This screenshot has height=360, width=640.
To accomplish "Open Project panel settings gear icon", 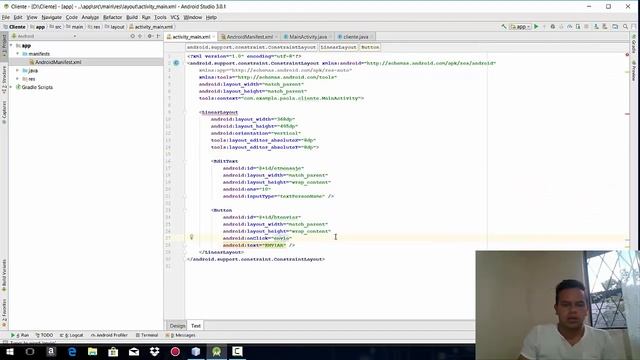I will coord(150,36).
